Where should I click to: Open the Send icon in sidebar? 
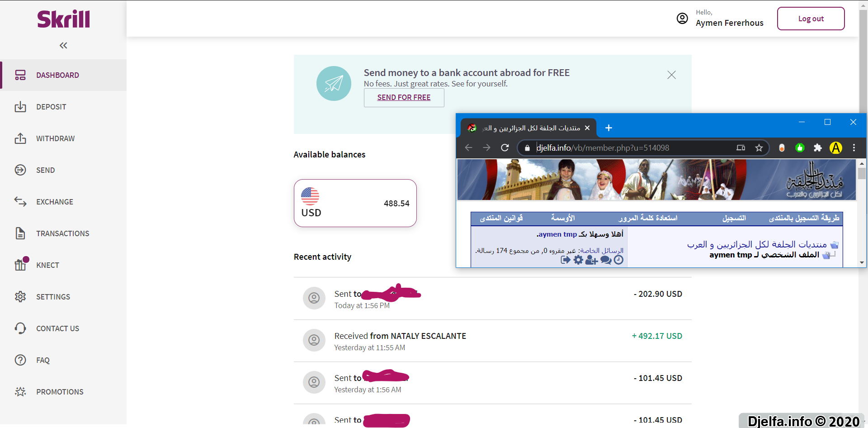20,170
